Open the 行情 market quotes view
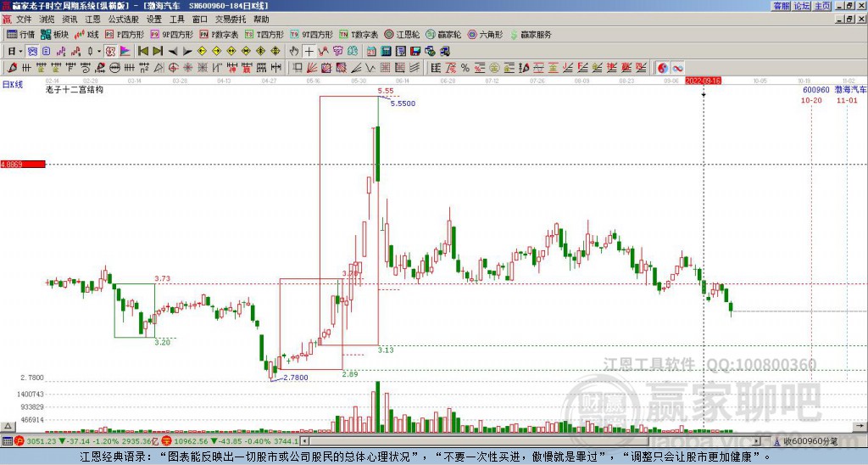Screen dimensions: 868x465 pos(20,34)
